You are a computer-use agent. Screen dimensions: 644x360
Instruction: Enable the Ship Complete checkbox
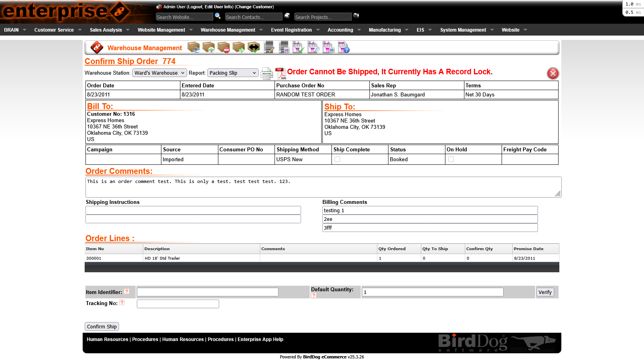[x=337, y=159]
